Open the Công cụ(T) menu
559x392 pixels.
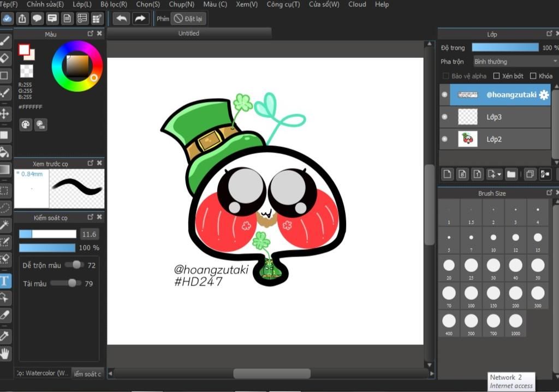283,4
